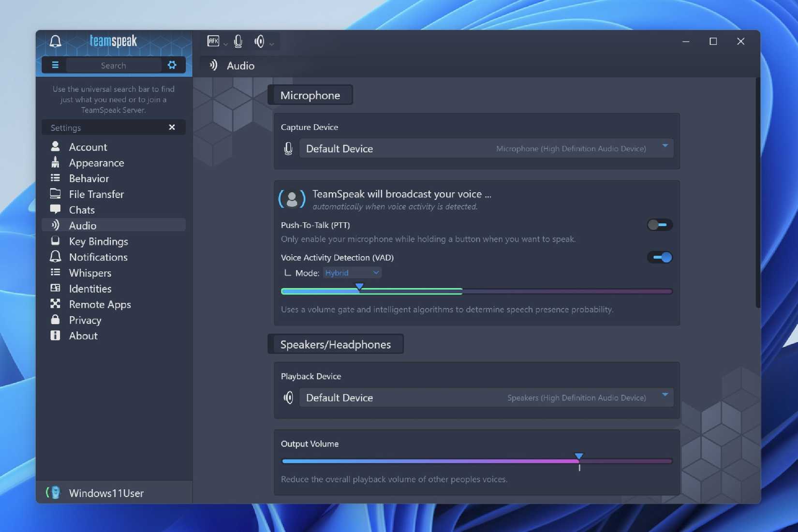
Task: Open the hamburger menu beside the search bar
Action: (x=55, y=65)
